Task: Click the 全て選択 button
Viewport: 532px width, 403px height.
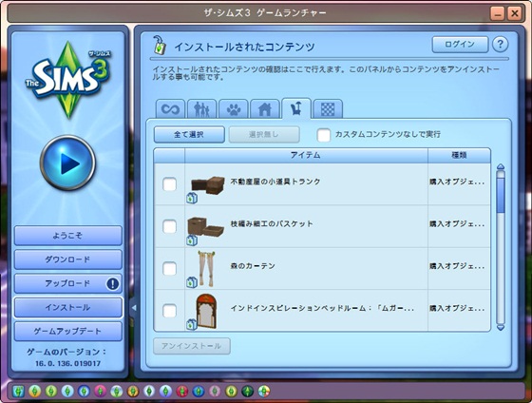Action: [189, 135]
